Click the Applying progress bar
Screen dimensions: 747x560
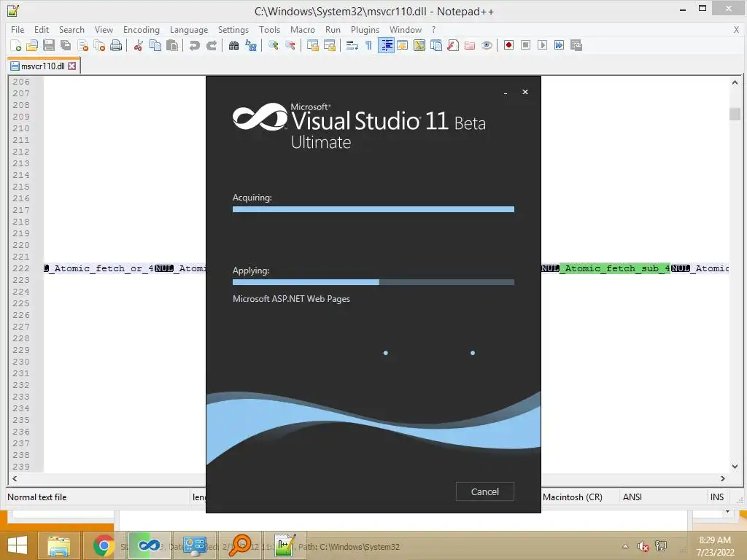coord(373,282)
